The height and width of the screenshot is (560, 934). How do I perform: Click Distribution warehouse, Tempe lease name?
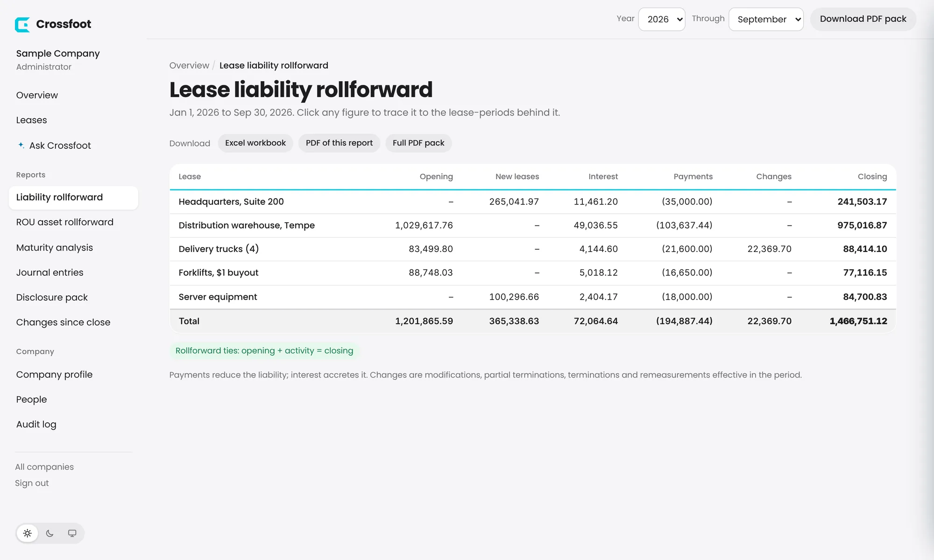tap(247, 225)
